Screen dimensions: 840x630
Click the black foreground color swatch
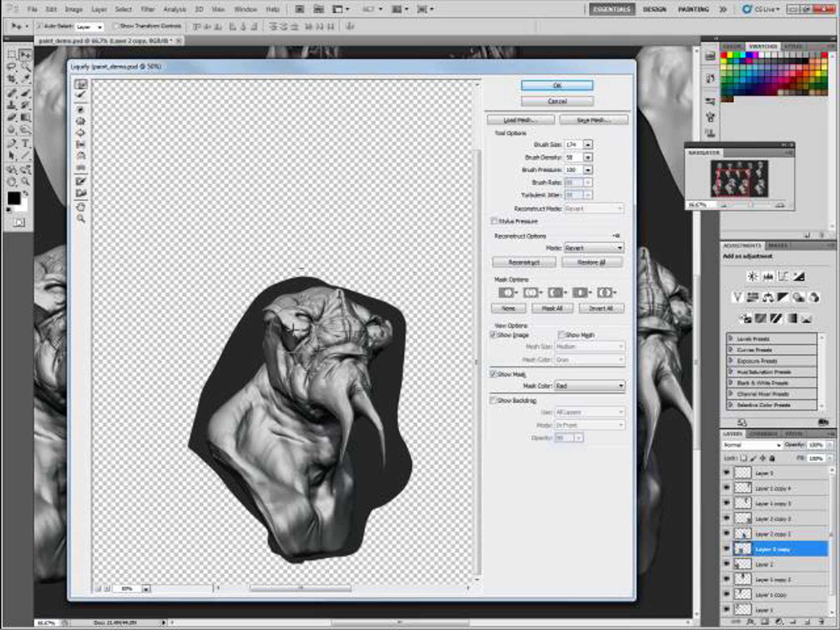click(14, 198)
